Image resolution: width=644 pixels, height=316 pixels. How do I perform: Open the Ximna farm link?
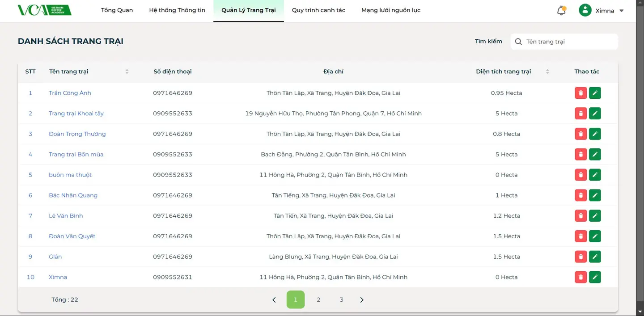pos(58,277)
